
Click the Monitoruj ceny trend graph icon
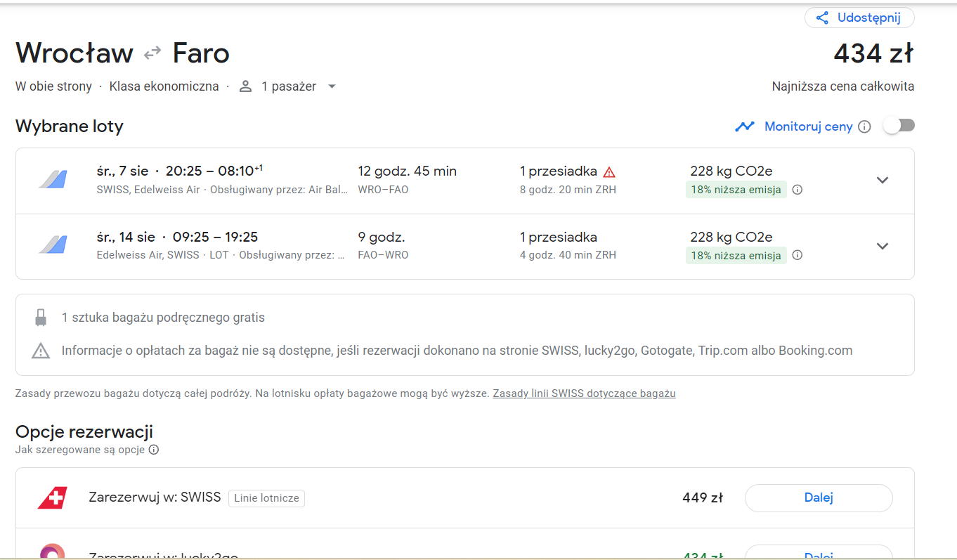pos(745,126)
